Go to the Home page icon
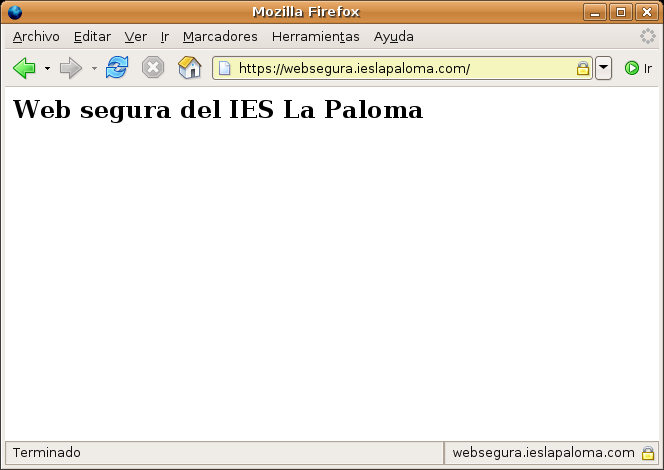 coord(190,67)
